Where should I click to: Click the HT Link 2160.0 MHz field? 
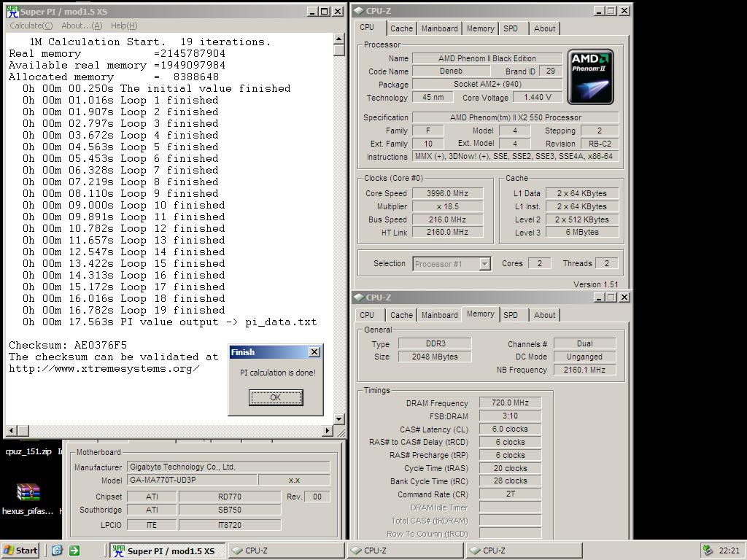tap(447, 233)
